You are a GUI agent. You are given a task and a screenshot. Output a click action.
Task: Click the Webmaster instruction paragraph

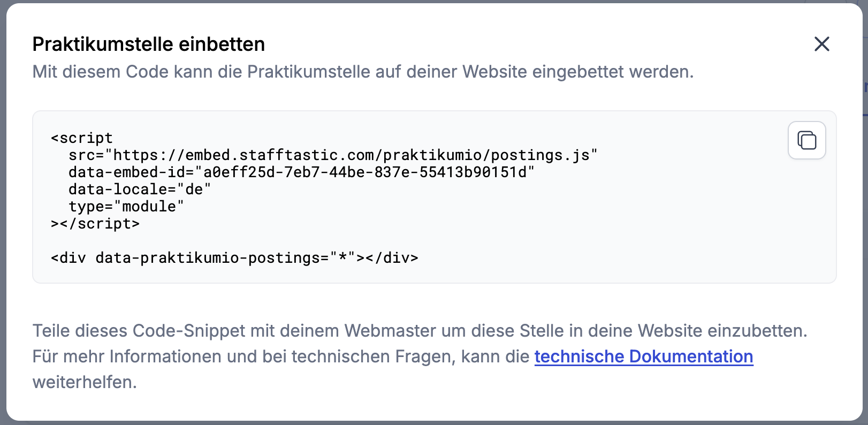coord(420,330)
